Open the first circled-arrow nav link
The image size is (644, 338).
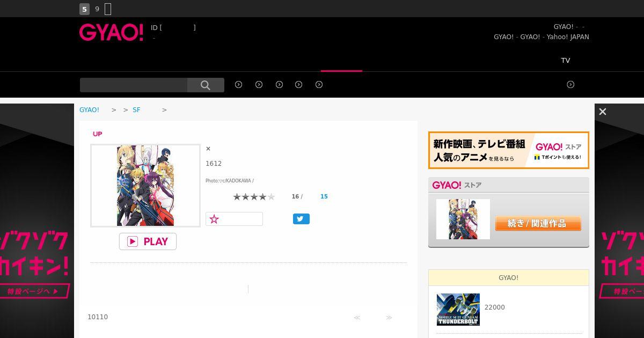point(239,84)
